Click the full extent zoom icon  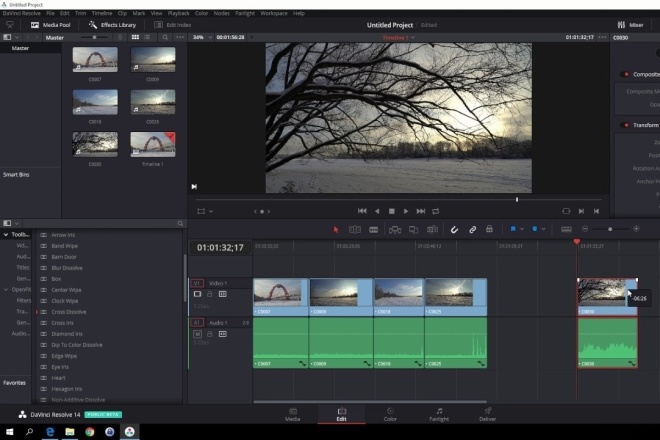[566, 229]
